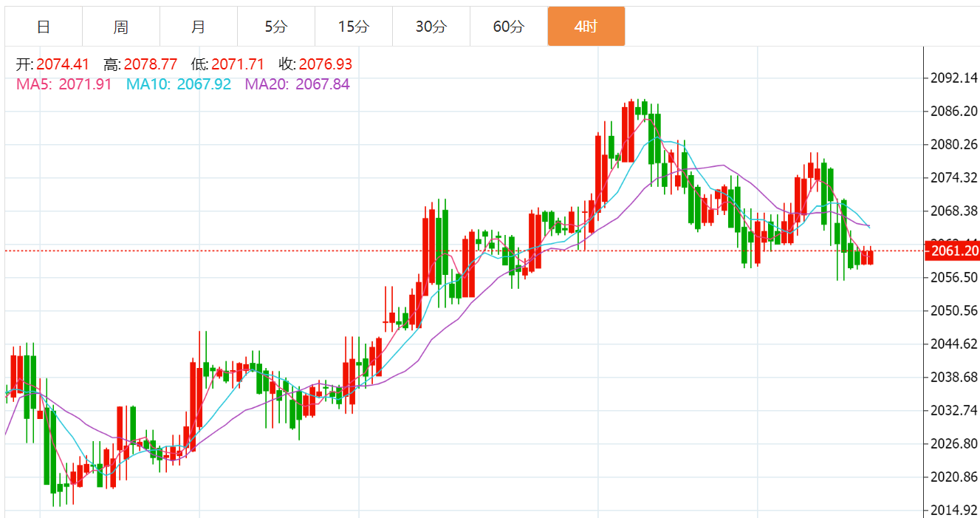Screen dimensions: 980x518
Task: Click the 2080.26 price axis label
Action: pos(955,145)
